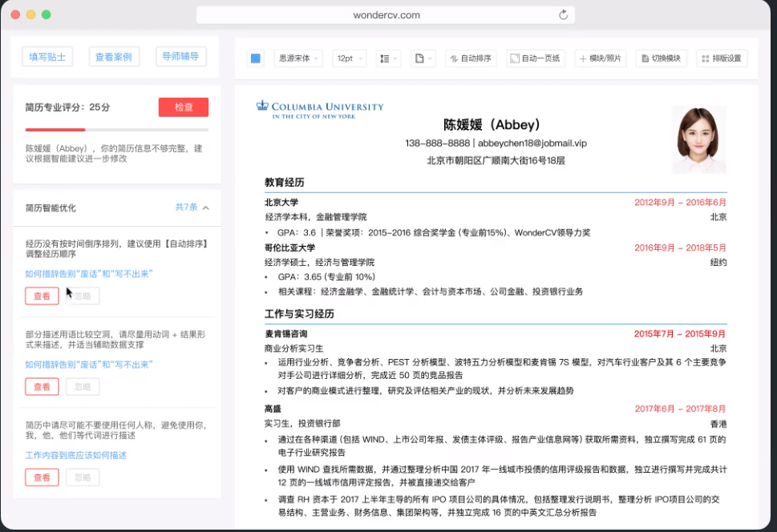This screenshot has width=777, height=532.
Task: Click the 查看案例 button
Action: [114, 57]
